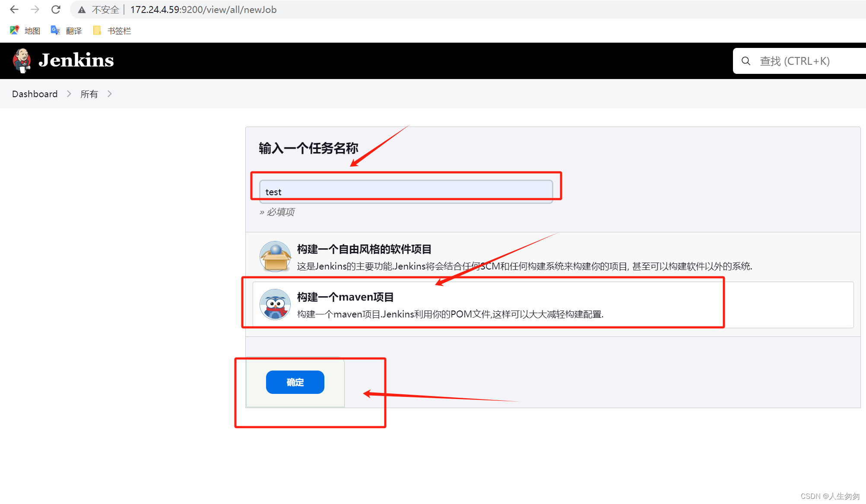Click the browser back arrow
This screenshot has height=504, width=866.
tap(14, 10)
